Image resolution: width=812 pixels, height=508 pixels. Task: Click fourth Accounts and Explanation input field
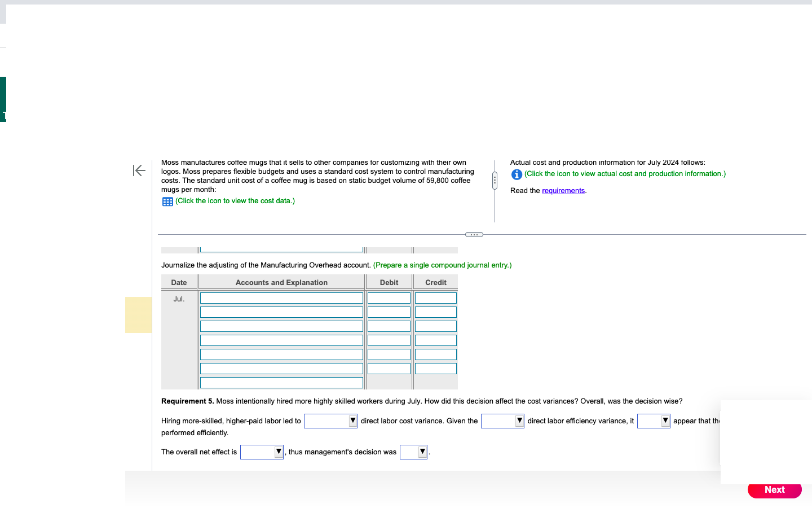[x=281, y=340]
